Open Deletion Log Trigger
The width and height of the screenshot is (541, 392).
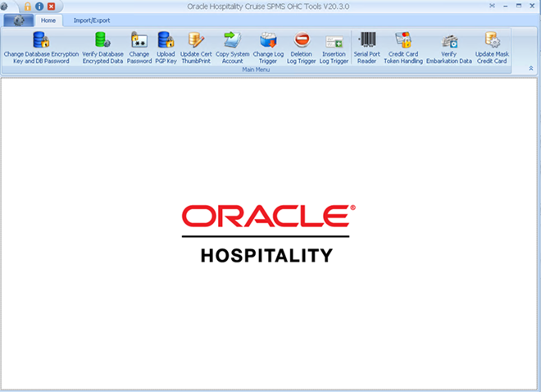click(301, 48)
